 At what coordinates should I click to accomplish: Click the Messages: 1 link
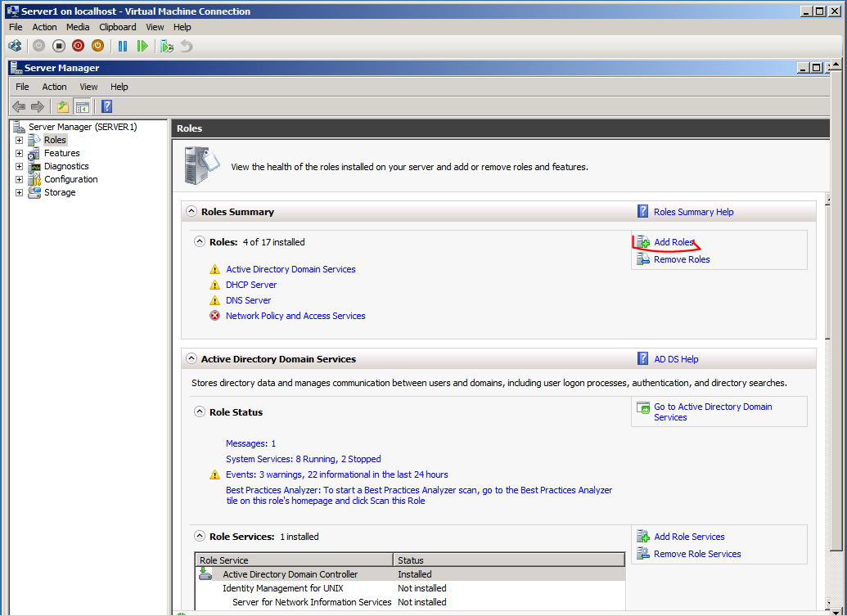coord(250,443)
